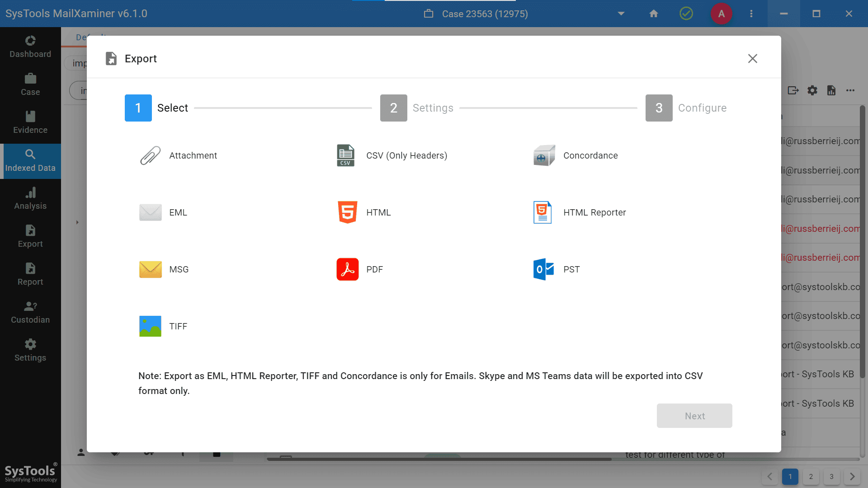The width and height of the screenshot is (868, 488).
Task: Click the vertical scrollbar of results list
Action: click(x=863, y=242)
